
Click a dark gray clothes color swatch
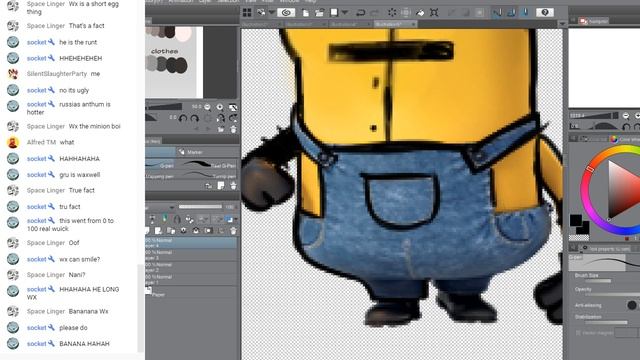(172, 64)
